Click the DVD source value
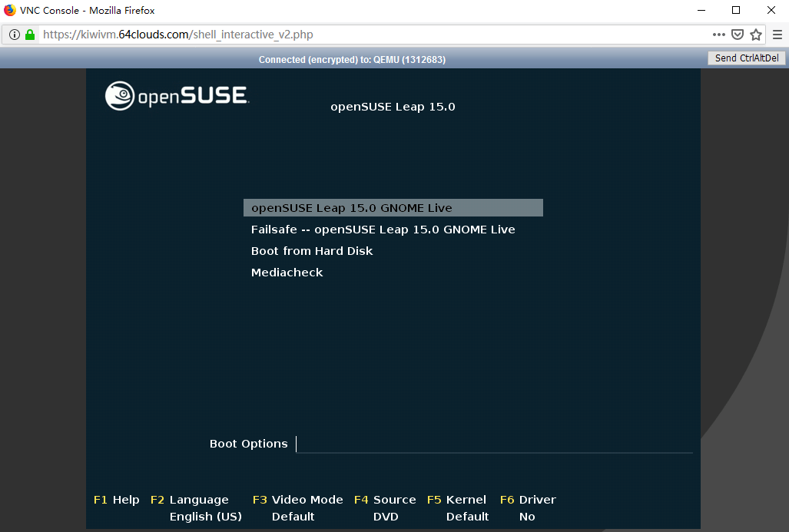Image resolution: width=789 pixels, height=532 pixels. (386, 517)
